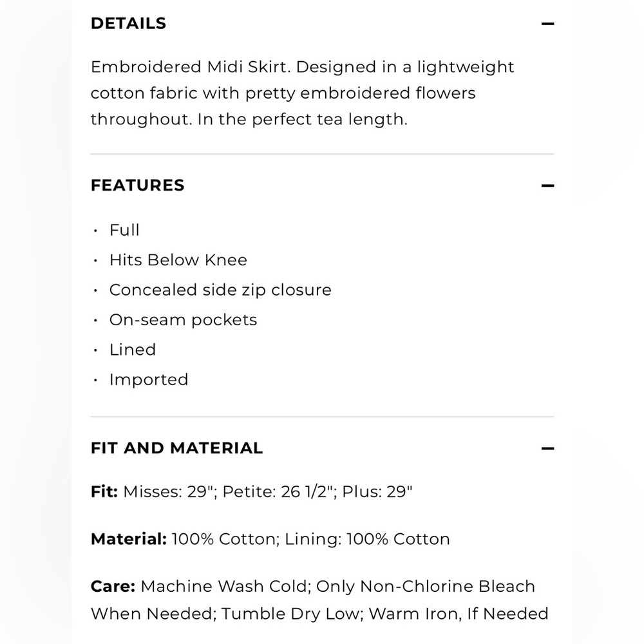Click the FEATURES section heading
The width and height of the screenshot is (644, 644).
coord(138,185)
